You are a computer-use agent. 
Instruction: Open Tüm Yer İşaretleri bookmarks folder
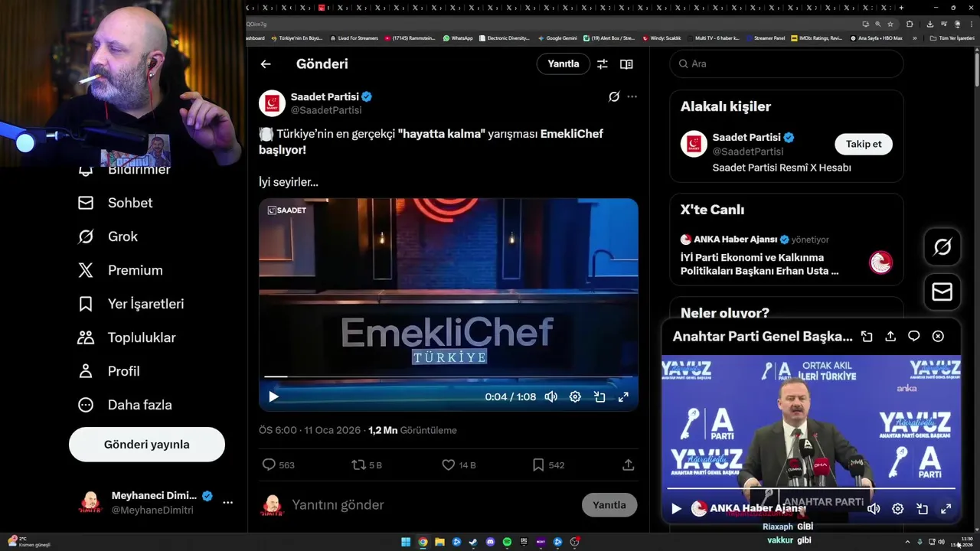952,37
